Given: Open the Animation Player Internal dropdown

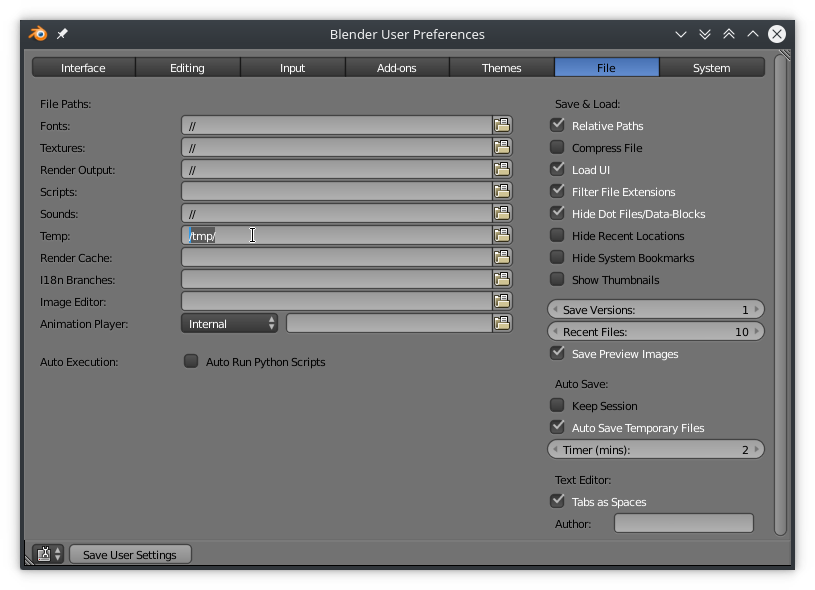Looking at the screenshot, I should [x=229, y=323].
